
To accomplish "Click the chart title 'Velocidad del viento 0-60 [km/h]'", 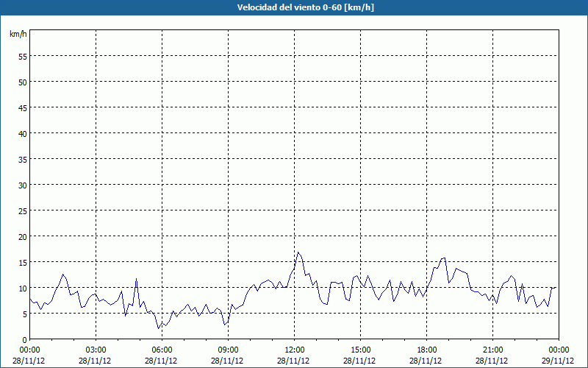I will pyautogui.click(x=306, y=7).
